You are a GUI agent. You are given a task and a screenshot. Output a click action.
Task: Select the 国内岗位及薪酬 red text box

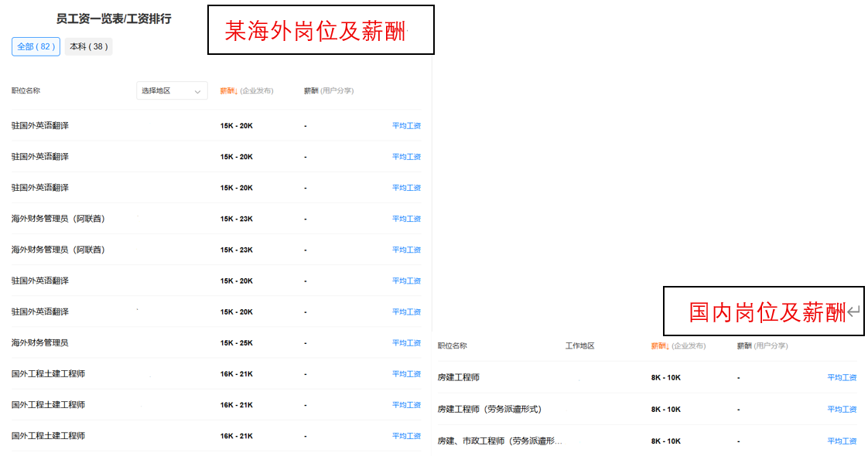(764, 311)
